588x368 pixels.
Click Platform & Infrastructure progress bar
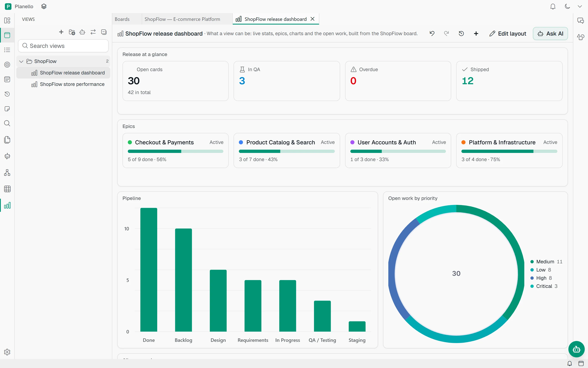(x=509, y=151)
